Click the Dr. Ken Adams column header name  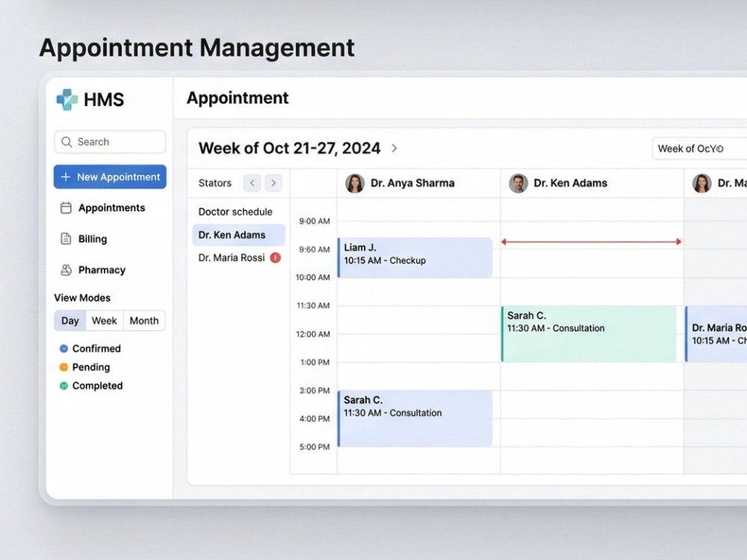(570, 184)
